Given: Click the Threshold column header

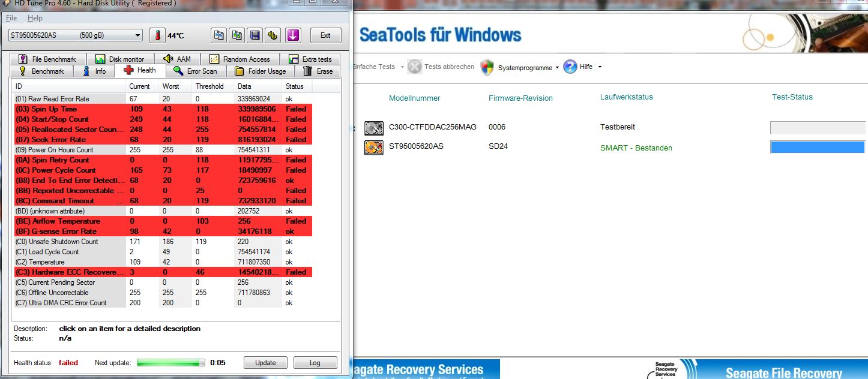Looking at the screenshot, I should click(x=214, y=86).
